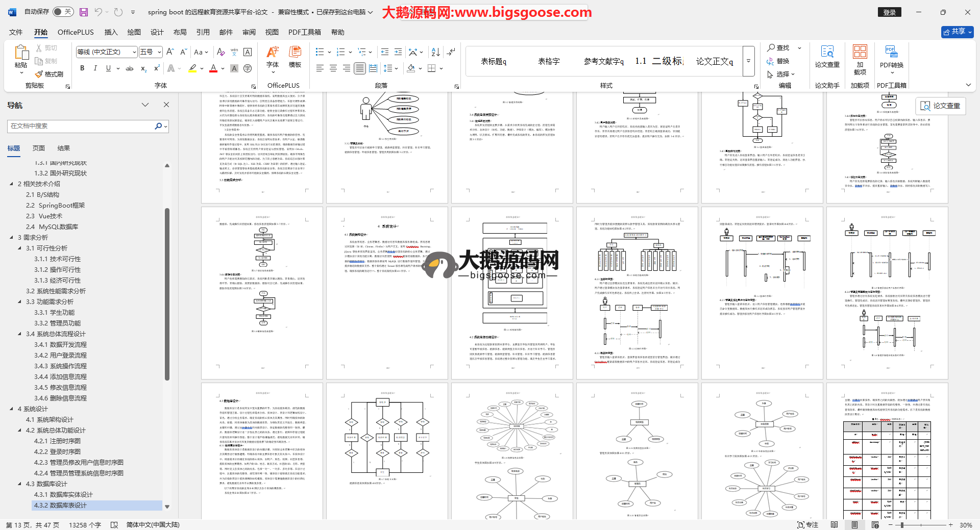This screenshot has height=530, width=980.
Task: Toggle bold formatting
Action: point(82,68)
